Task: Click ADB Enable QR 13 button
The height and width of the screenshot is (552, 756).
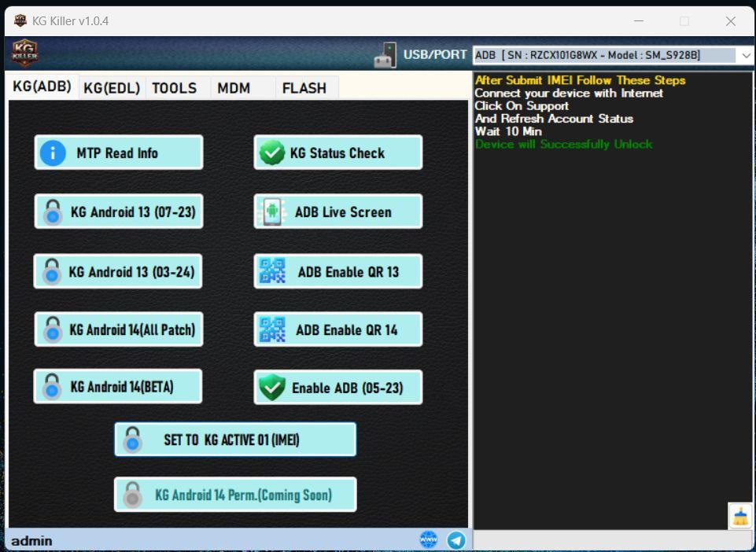Action: 338,271
